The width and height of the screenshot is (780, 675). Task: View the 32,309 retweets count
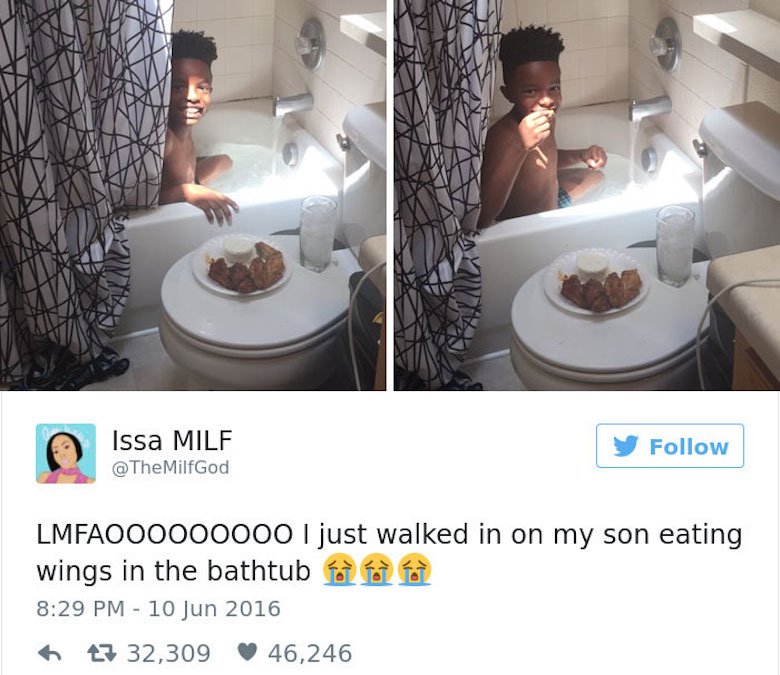coord(169,653)
